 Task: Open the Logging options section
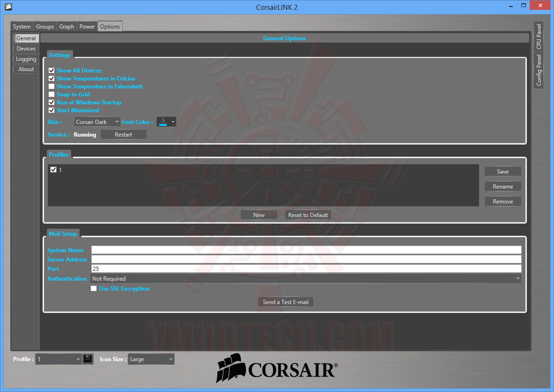click(26, 59)
